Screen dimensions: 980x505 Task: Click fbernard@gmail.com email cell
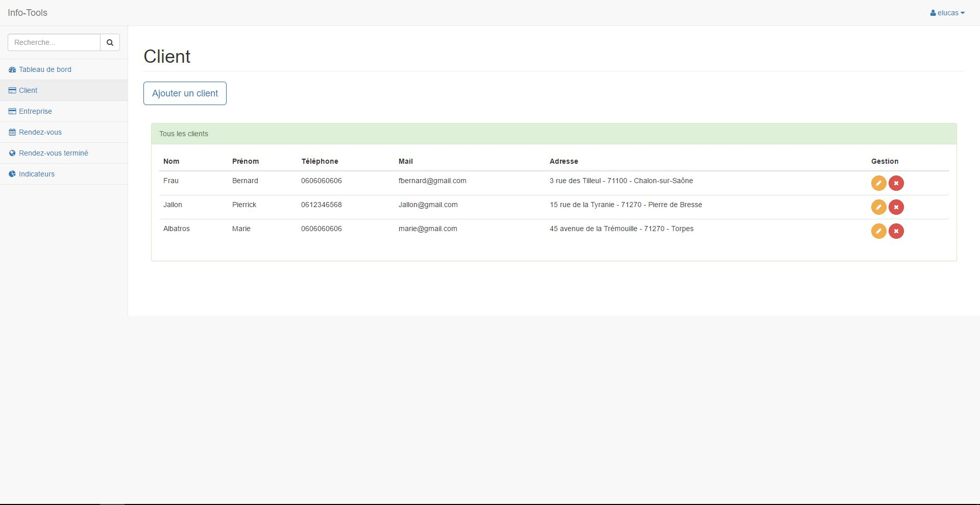coord(432,181)
